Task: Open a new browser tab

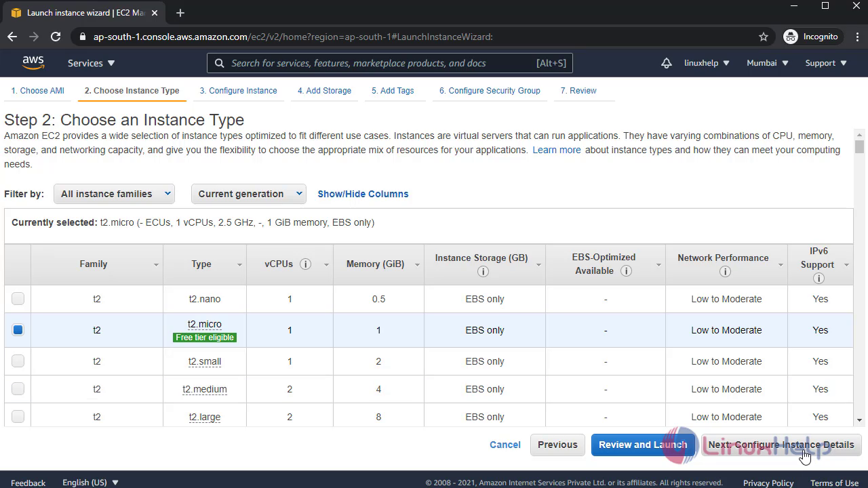Action: click(180, 13)
